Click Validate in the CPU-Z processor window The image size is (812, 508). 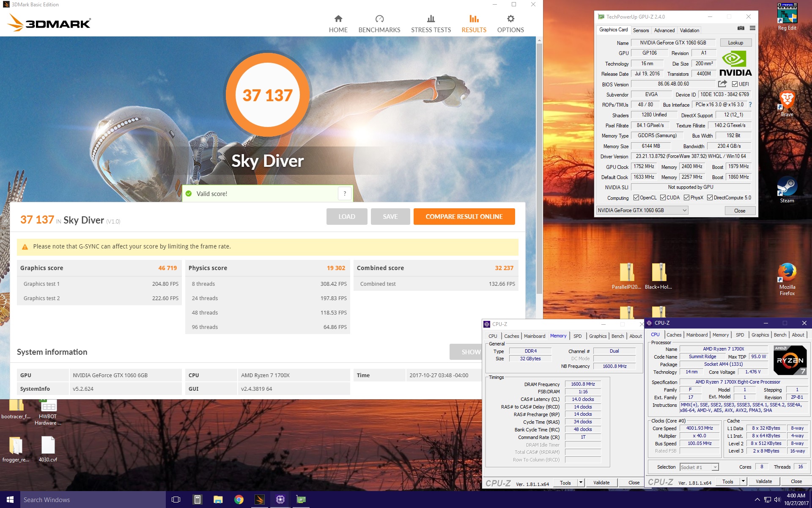pos(763,481)
